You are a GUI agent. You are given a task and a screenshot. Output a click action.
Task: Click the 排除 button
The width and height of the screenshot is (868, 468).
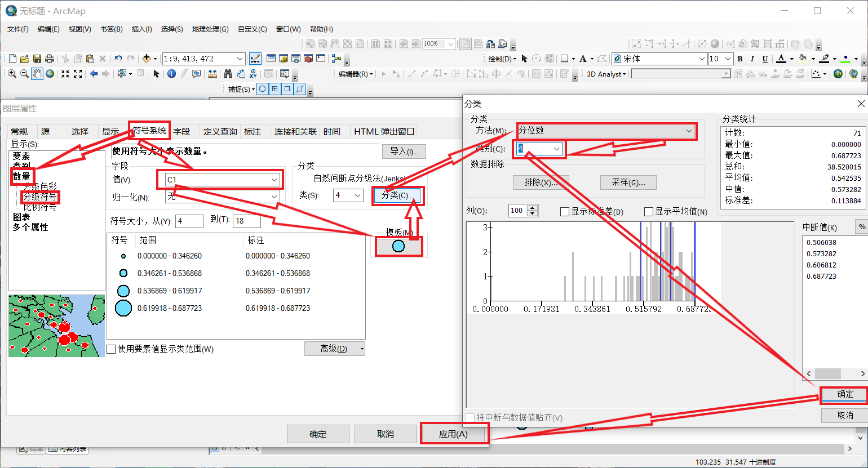[541, 182]
